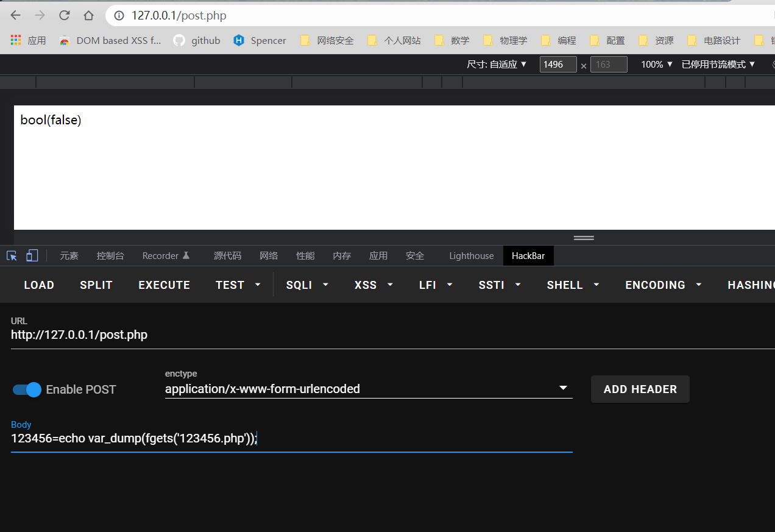775x532 pixels.
Task: Switch to the 控制台 DevTools tab
Action: click(110, 256)
